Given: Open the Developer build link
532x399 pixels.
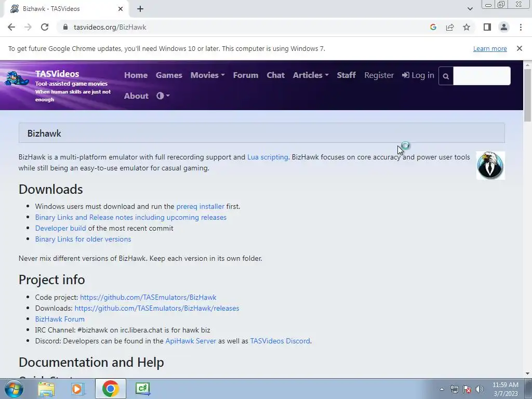Looking at the screenshot, I should (x=61, y=228).
